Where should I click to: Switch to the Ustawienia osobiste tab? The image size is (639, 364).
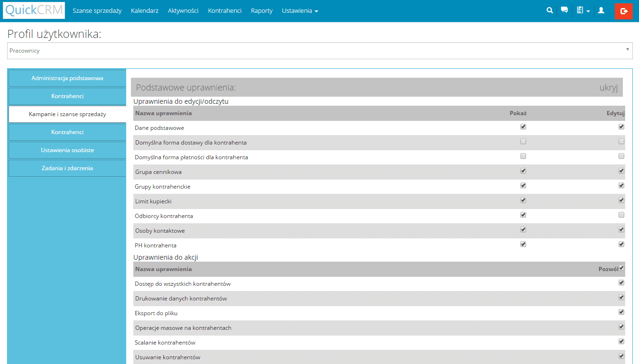click(x=67, y=150)
